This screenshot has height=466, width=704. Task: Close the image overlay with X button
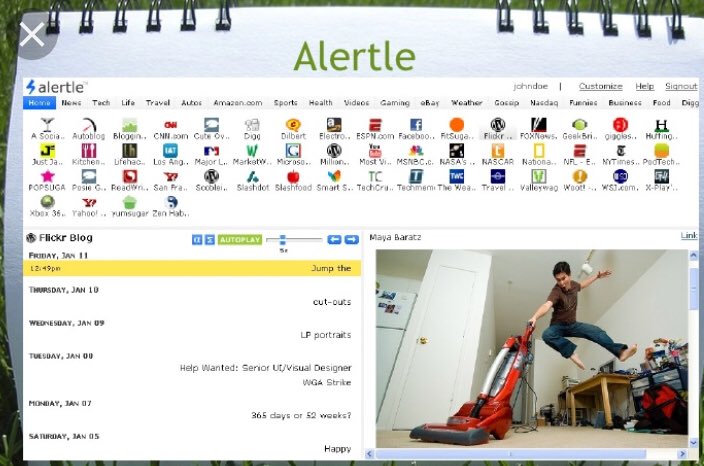tap(32, 35)
